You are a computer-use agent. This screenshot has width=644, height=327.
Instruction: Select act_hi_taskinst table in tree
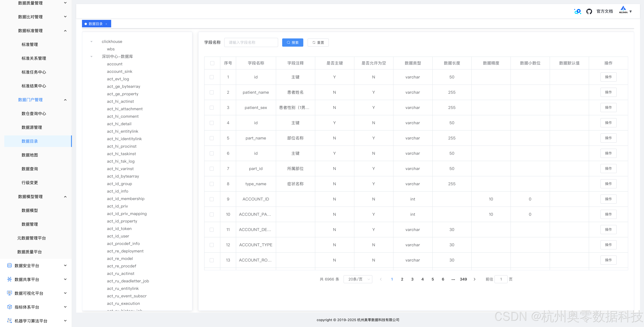tap(122, 154)
